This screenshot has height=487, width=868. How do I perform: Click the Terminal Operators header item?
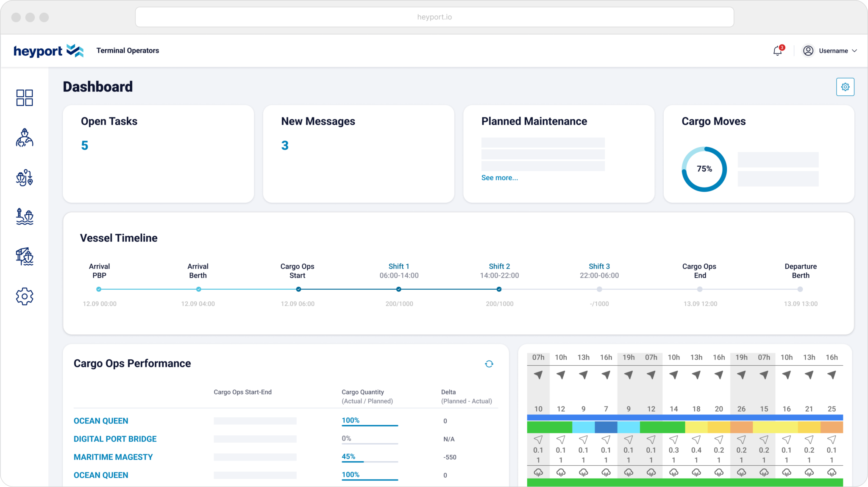[128, 50]
